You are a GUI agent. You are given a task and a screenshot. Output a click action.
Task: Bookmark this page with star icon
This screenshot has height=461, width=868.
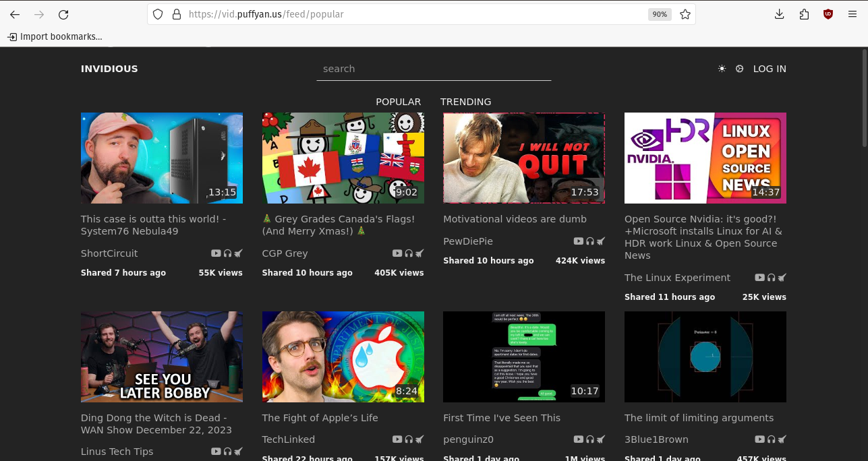pos(685,14)
